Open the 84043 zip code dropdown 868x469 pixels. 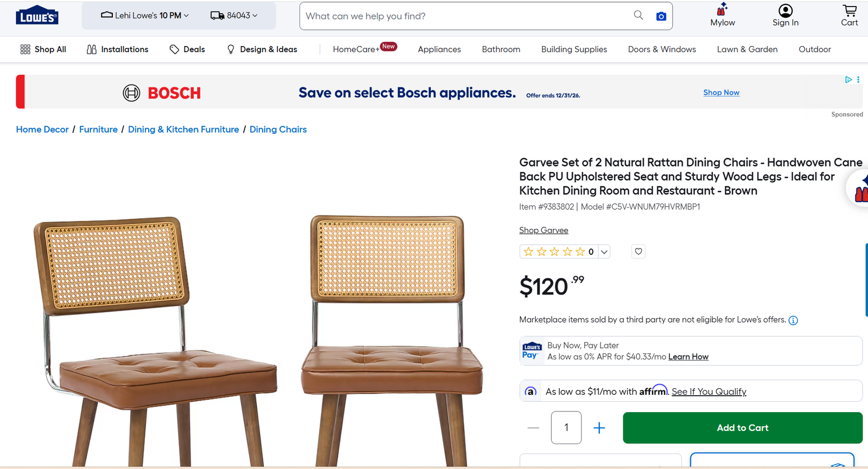[x=234, y=15]
